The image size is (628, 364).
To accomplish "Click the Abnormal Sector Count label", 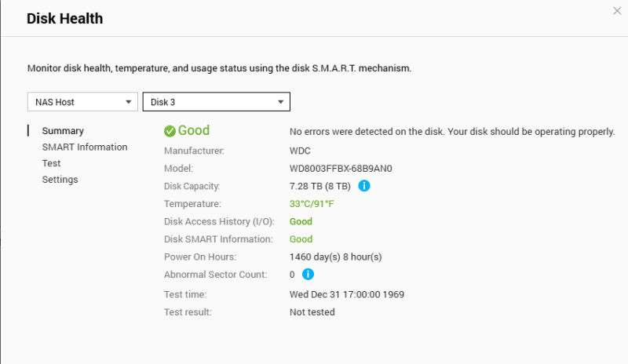I will [215, 275].
